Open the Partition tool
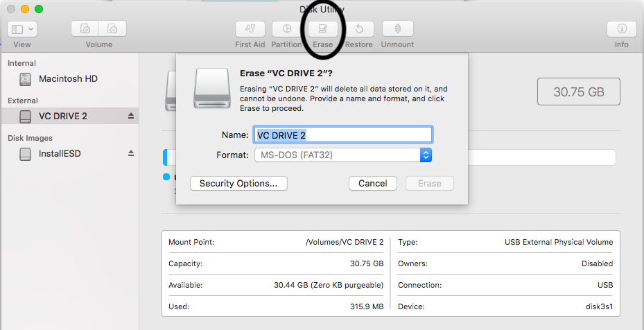Screen dimensions: 644x330 point(287,28)
